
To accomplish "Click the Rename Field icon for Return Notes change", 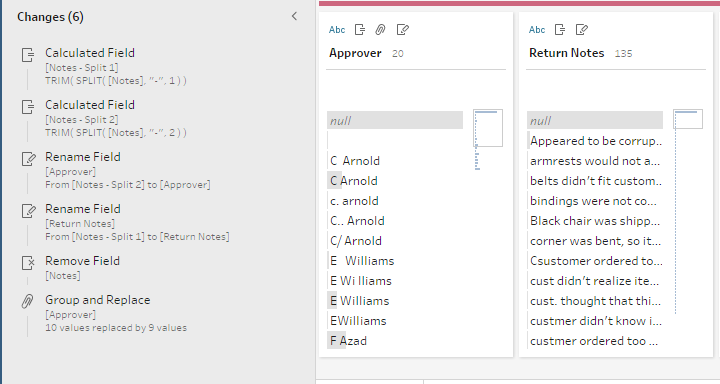I will 28,211.
